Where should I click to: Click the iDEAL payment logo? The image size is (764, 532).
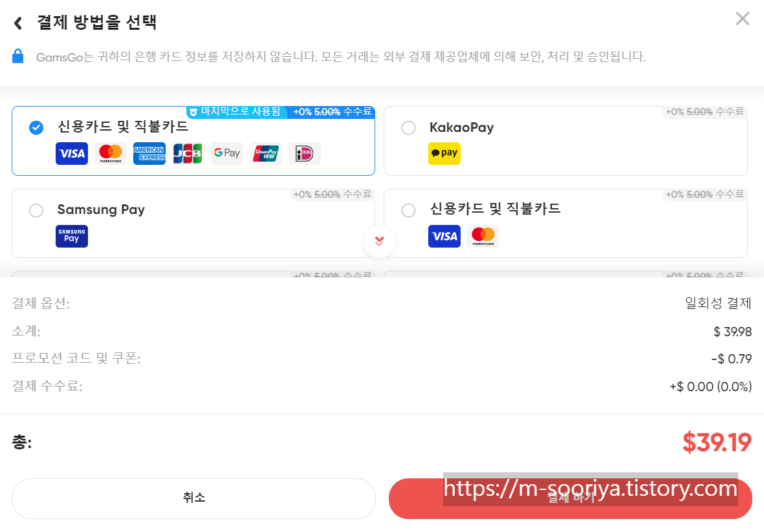tap(305, 153)
